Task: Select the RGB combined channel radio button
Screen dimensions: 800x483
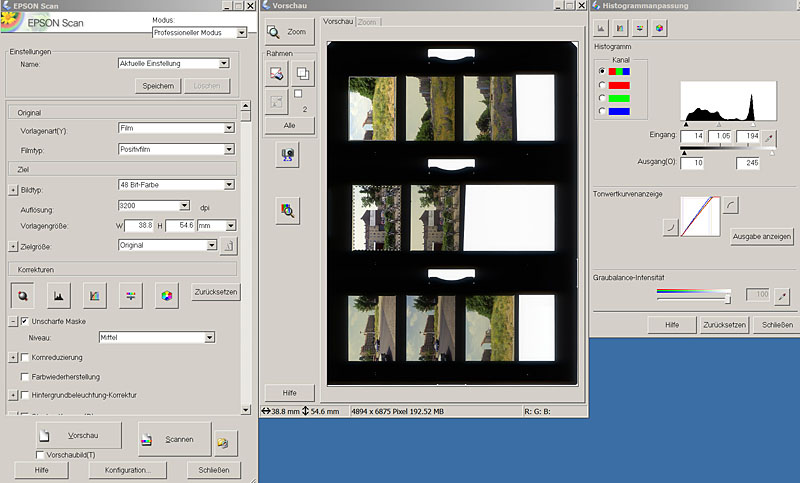Action: pos(602,71)
